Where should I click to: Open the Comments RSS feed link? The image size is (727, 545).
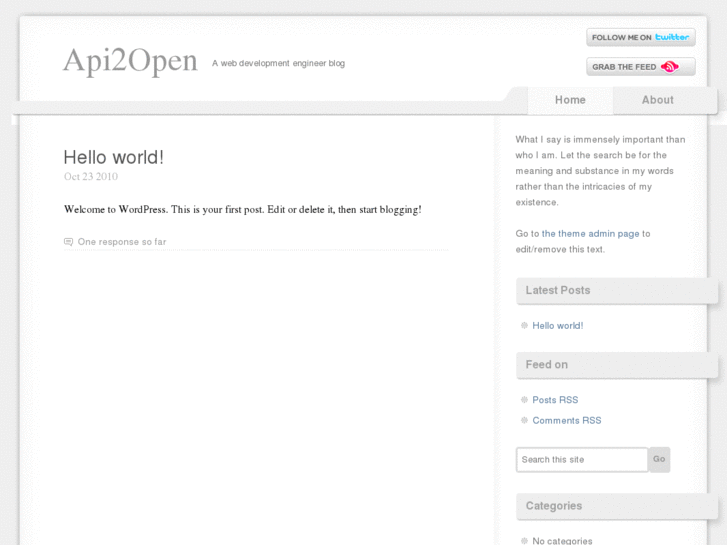tap(567, 420)
